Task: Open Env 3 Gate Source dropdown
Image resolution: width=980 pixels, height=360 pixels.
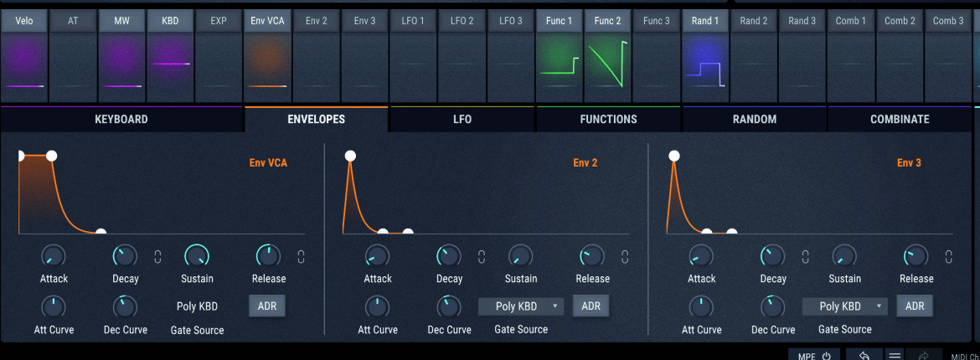Action: [x=844, y=306]
